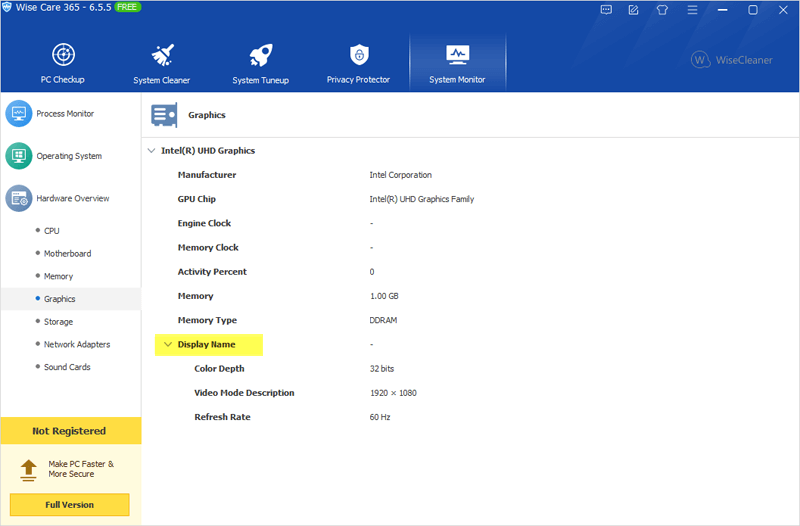The width and height of the screenshot is (800, 526).
Task: Click the Activity Percent row label
Action: click(x=212, y=271)
